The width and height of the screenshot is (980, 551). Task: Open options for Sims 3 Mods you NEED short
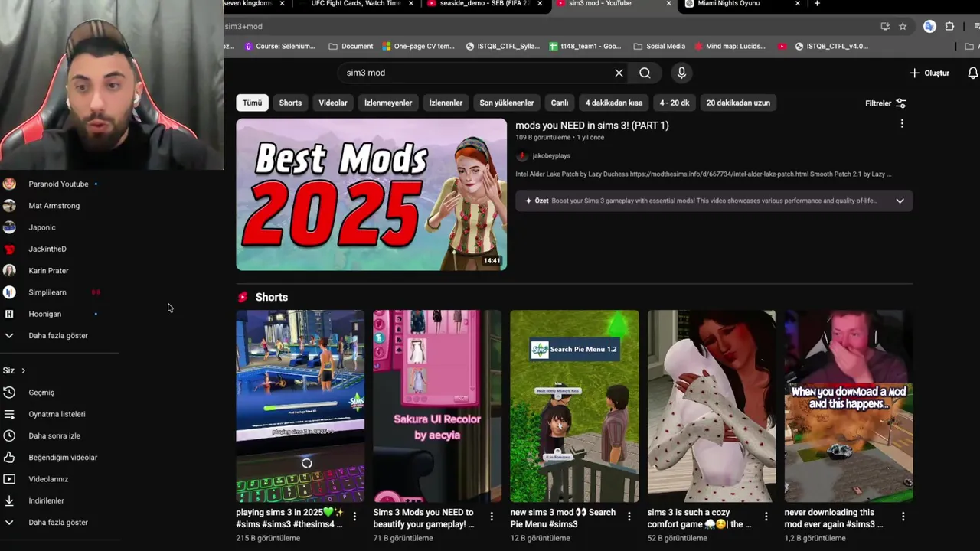pos(492,517)
